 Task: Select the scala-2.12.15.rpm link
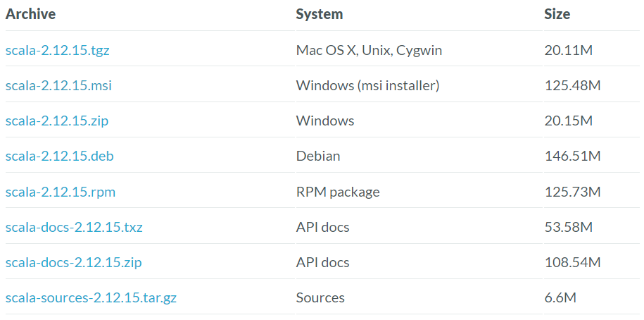[x=61, y=192]
